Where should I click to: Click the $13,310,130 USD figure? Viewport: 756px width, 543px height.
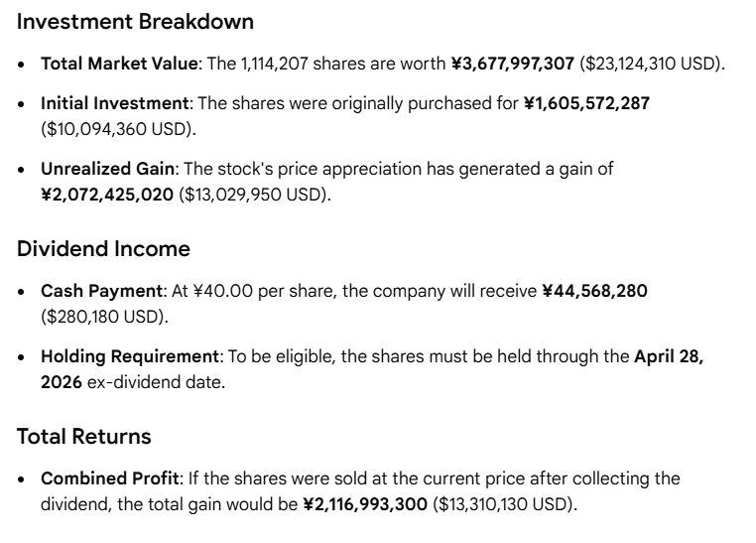click(x=504, y=504)
